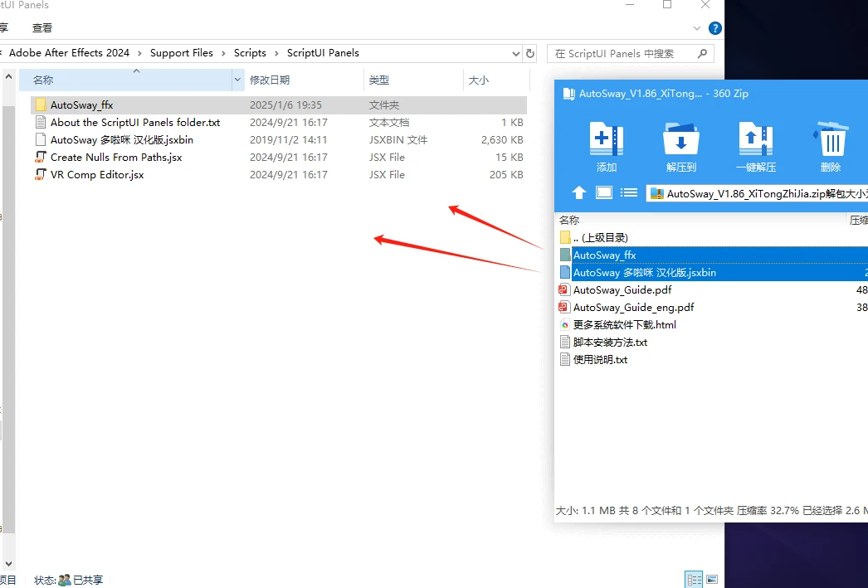Click the Explorer left pane vertical scrollbar
The image size is (868, 588).
(8, 321)
